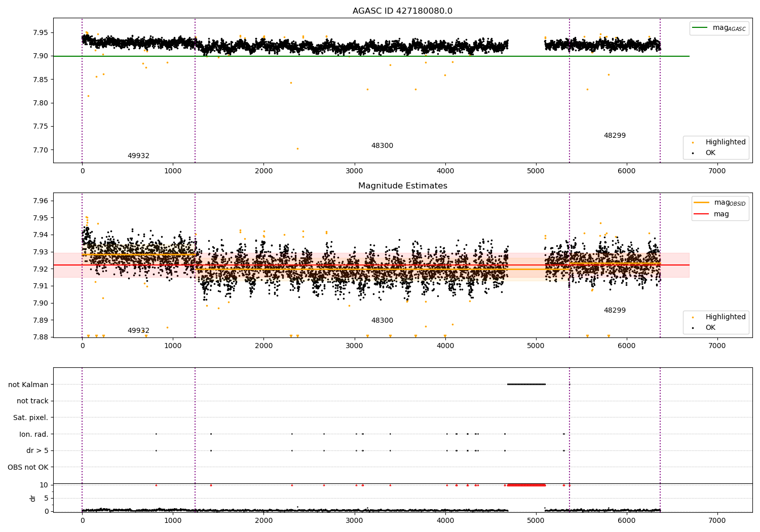Click the rotated "dr" axis label
Viewport: 760px width, 532px height.
tap(33, 498)
